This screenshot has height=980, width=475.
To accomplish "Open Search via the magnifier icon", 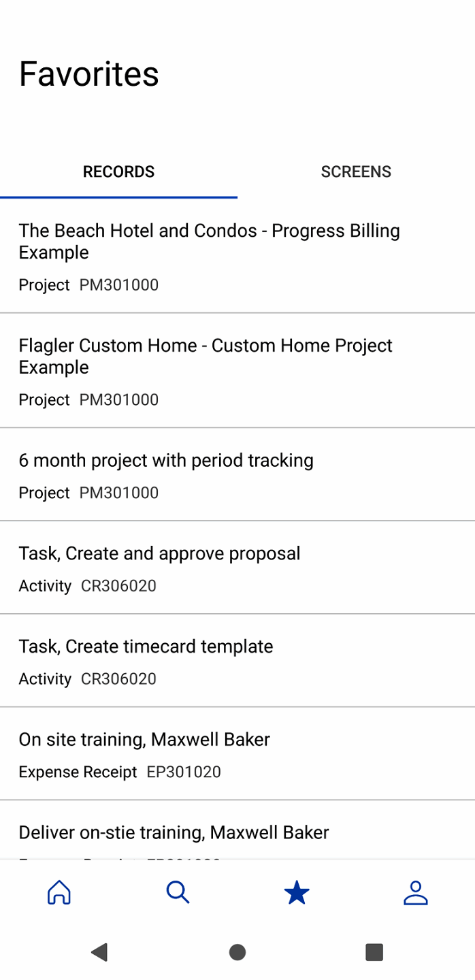I will click(x=178, y=892).
